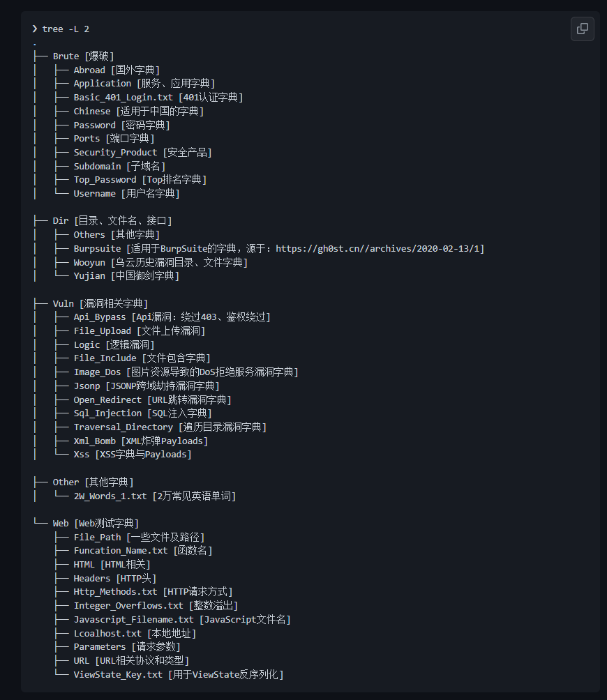
Task: Click the copy code icon button
Action: click(583, 29)
